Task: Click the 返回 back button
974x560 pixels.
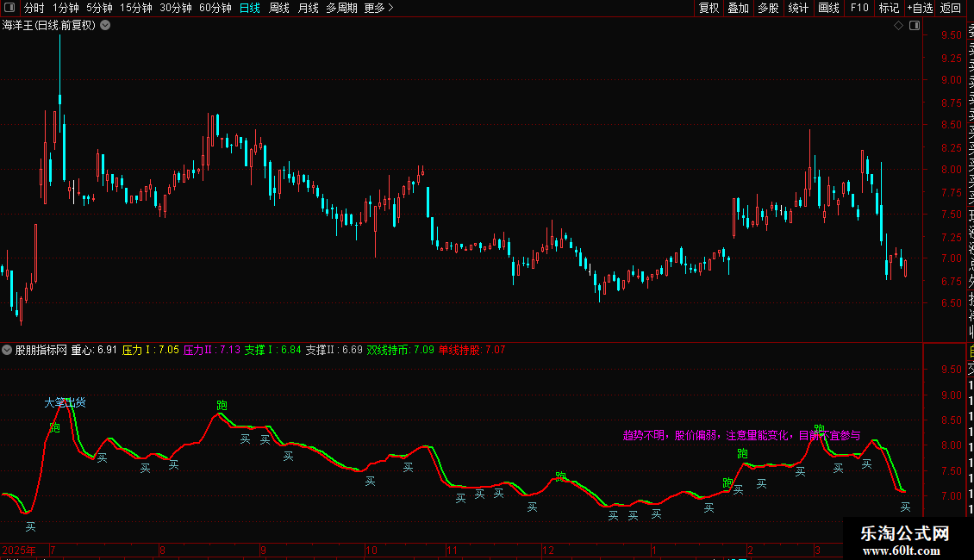Action: [x=951, y=8]
